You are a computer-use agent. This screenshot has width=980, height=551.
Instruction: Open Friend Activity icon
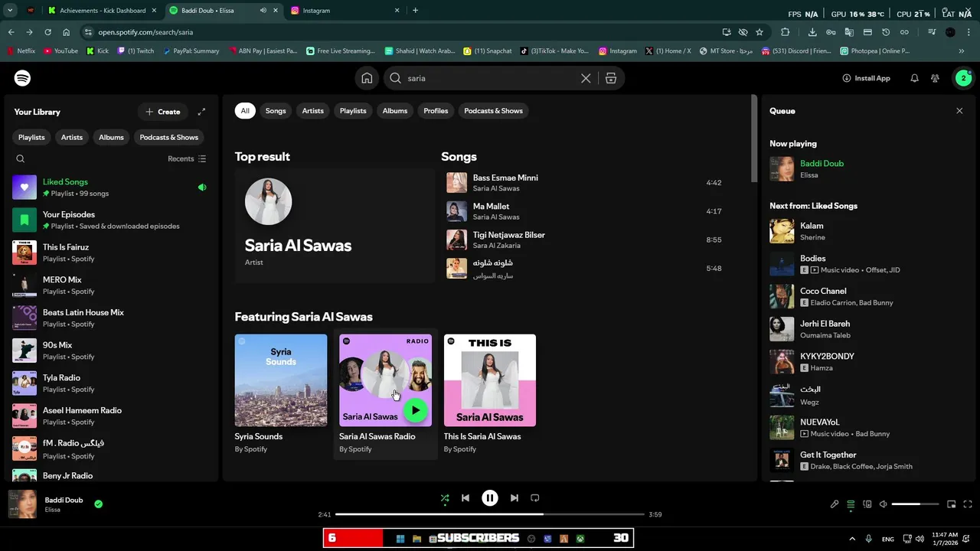pos(935,78)
